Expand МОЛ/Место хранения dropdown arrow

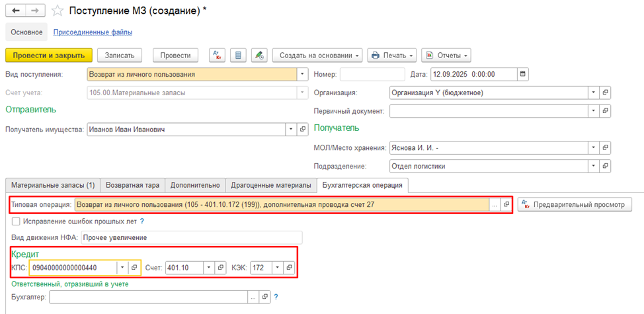(x=594, y=147)
